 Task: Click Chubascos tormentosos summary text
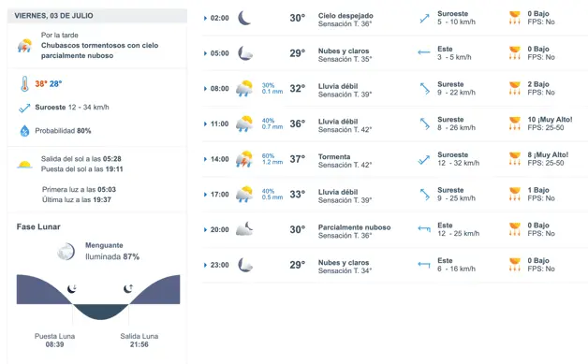click(100, 51)
